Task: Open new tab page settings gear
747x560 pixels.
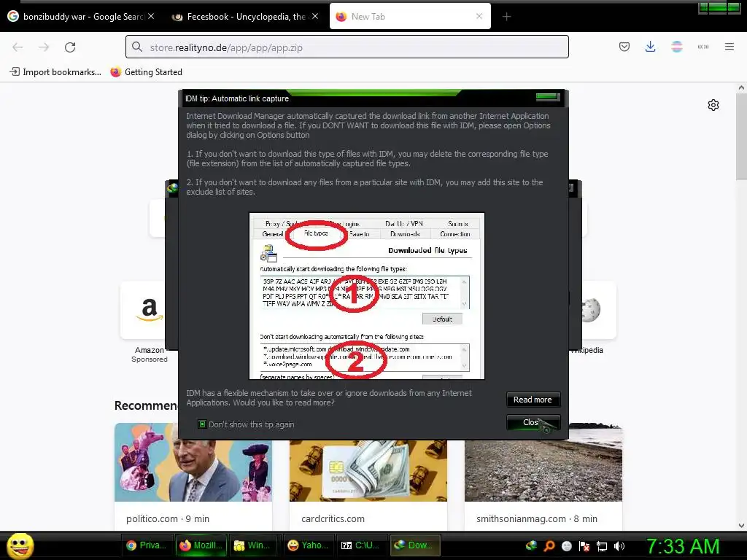Action: [713, 105]
